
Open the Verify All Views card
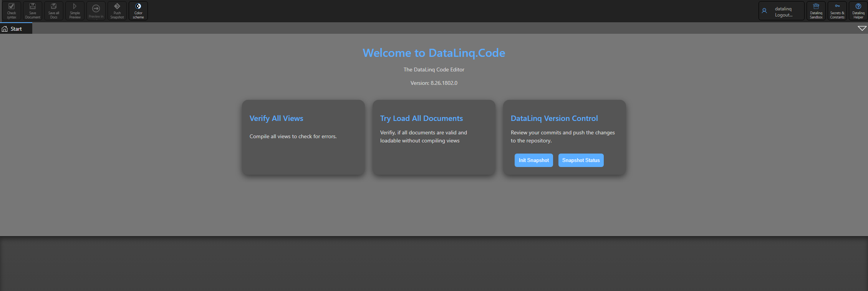[x=303, y=137]
